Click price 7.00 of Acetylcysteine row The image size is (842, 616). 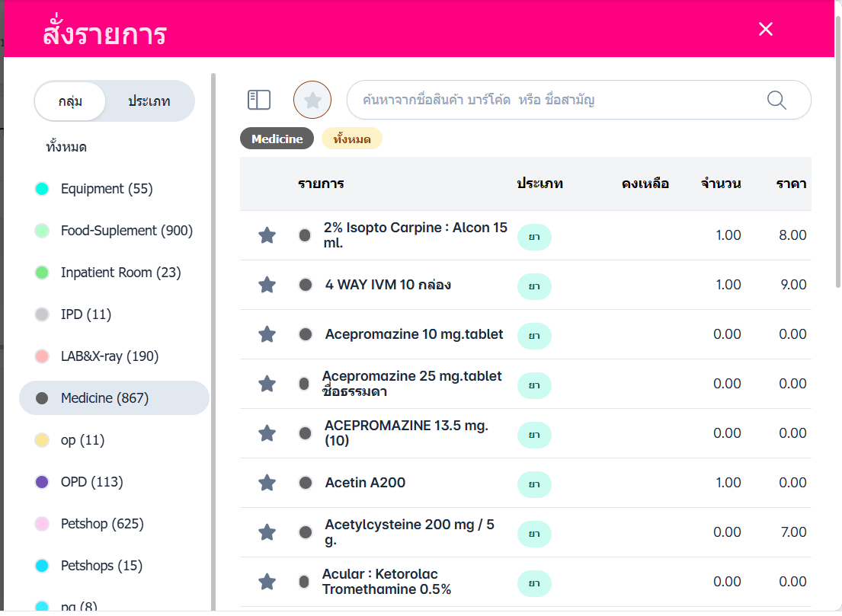coord(793,531)
